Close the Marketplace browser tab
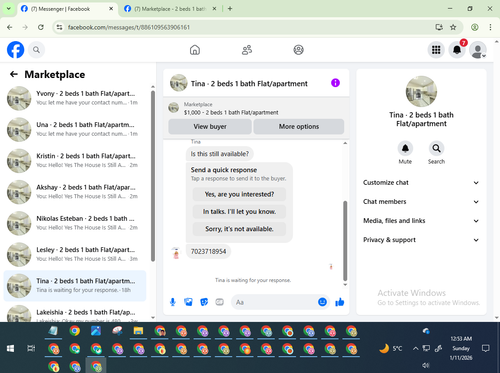Image resolution: width=500 pixels, height=373 pixels. 214,9
